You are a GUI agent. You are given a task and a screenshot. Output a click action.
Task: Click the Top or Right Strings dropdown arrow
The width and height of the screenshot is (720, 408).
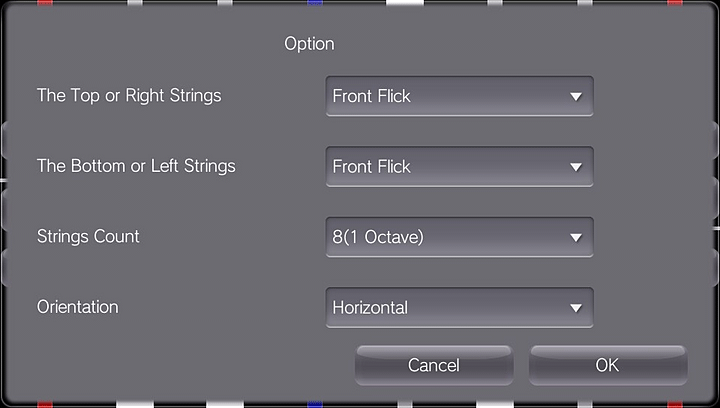(575, 97)
